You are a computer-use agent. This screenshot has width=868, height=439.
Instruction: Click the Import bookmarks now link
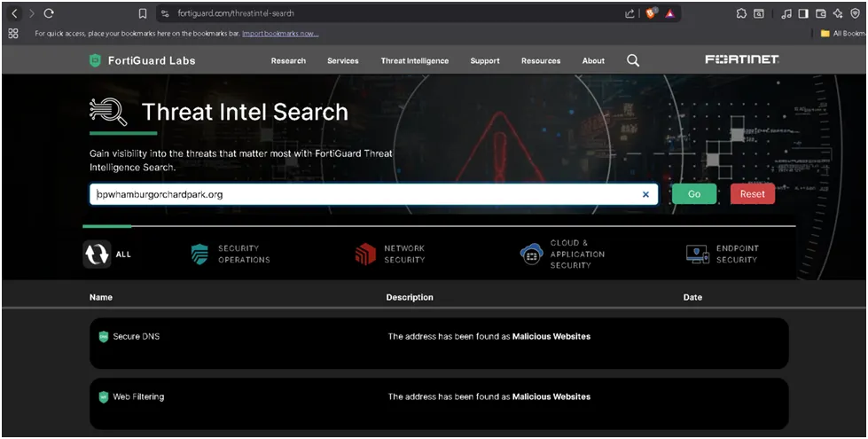[280, 33]
